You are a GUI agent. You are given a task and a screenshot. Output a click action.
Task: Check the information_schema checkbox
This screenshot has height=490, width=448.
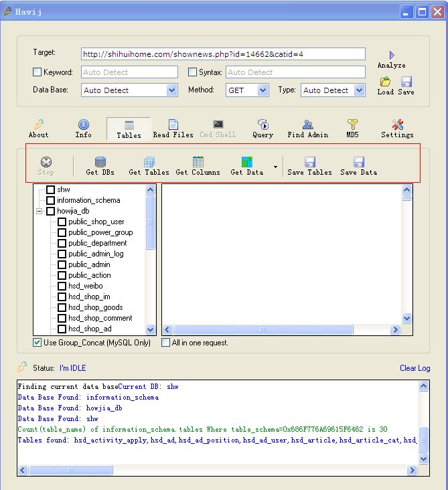click(51, 200)
